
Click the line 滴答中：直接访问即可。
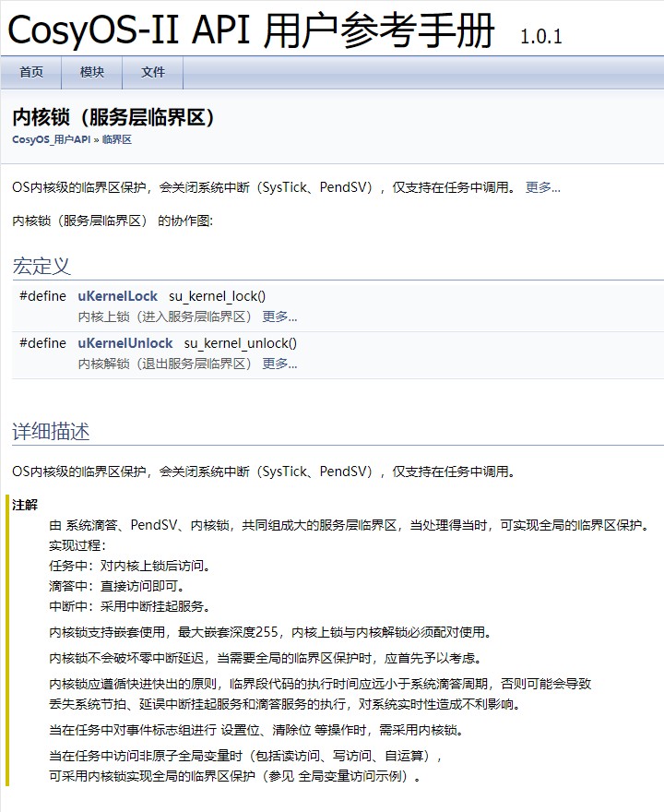pyautogui.click(x=117, y=586)
